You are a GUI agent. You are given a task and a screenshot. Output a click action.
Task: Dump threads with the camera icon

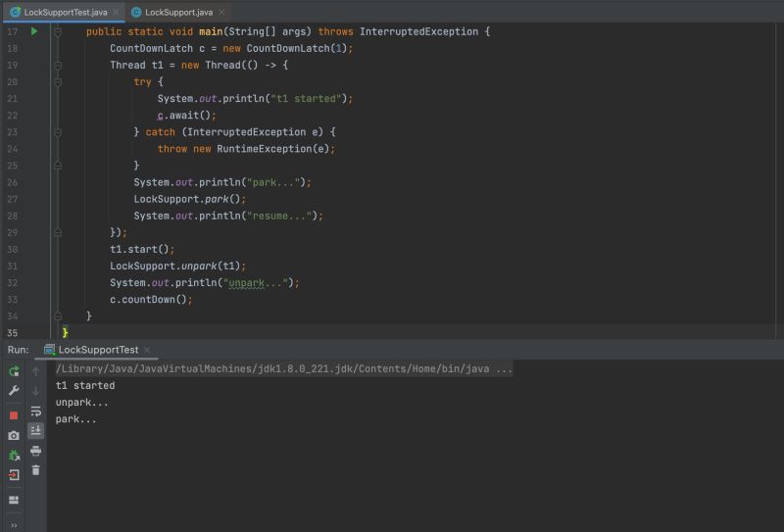(x=14, y=436)
